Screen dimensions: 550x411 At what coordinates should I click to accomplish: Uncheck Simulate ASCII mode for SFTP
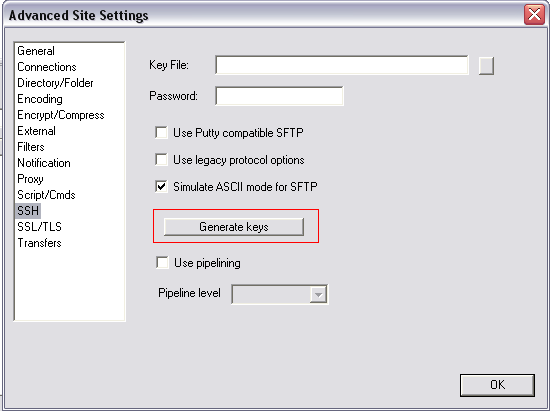161,186
